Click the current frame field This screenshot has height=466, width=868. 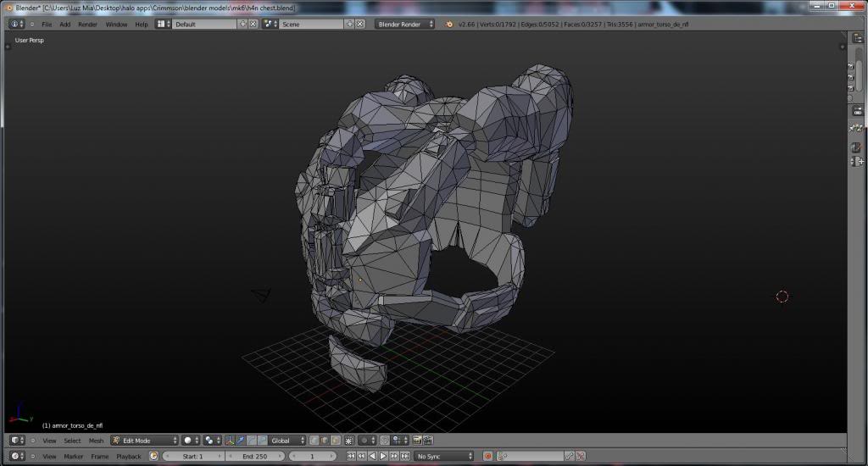pos(312,457)
